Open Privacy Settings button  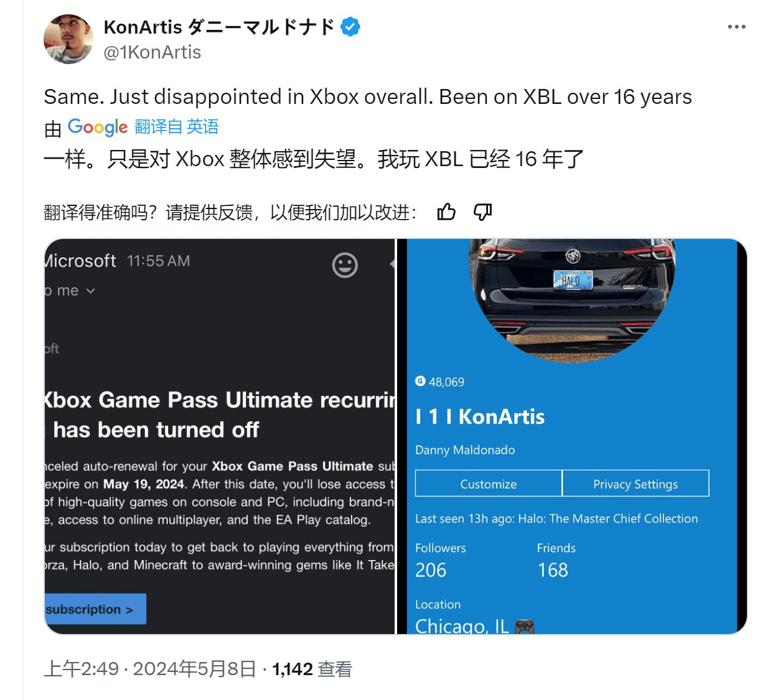point(636,483)
